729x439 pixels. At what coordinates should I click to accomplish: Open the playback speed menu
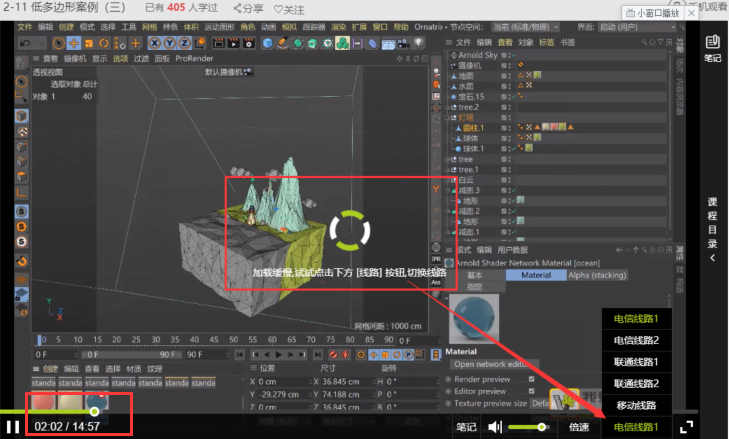click(579, 427)
